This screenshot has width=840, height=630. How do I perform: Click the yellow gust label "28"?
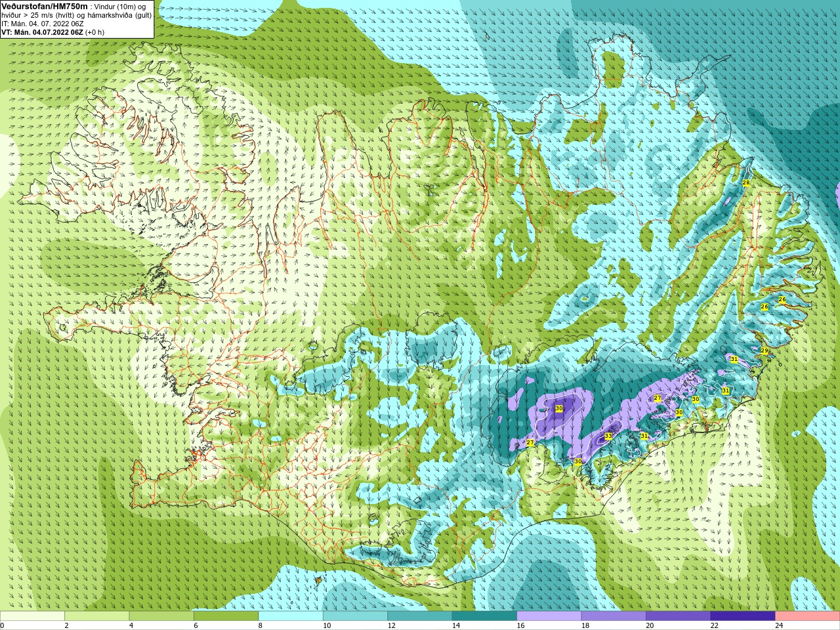[746, 182]
